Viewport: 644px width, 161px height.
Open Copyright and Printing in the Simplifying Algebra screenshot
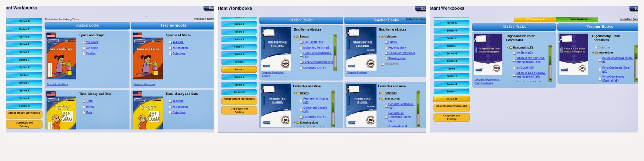pyautogui.click(x=239, y=110)
